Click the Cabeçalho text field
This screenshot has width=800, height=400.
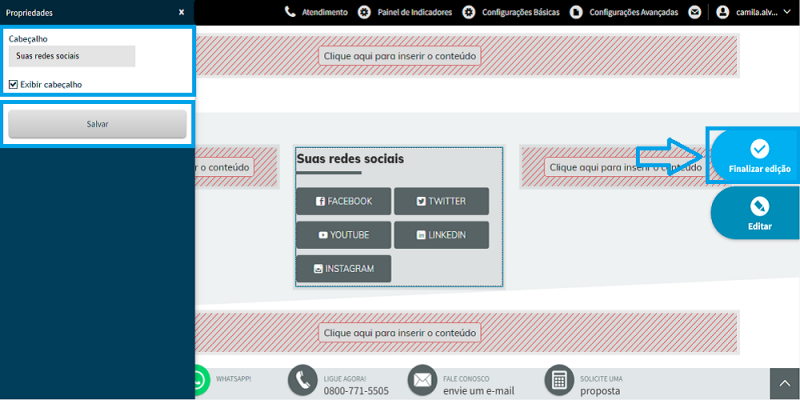coord(72,56)
